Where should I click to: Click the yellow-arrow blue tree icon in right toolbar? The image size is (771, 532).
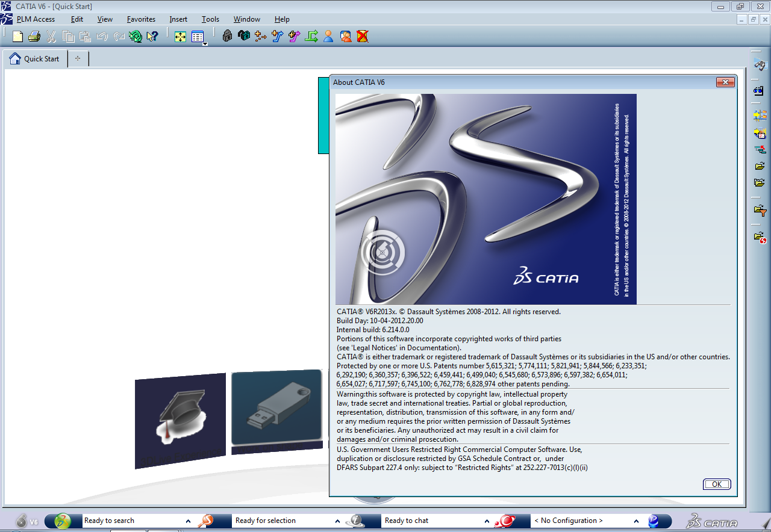[760, 116]
